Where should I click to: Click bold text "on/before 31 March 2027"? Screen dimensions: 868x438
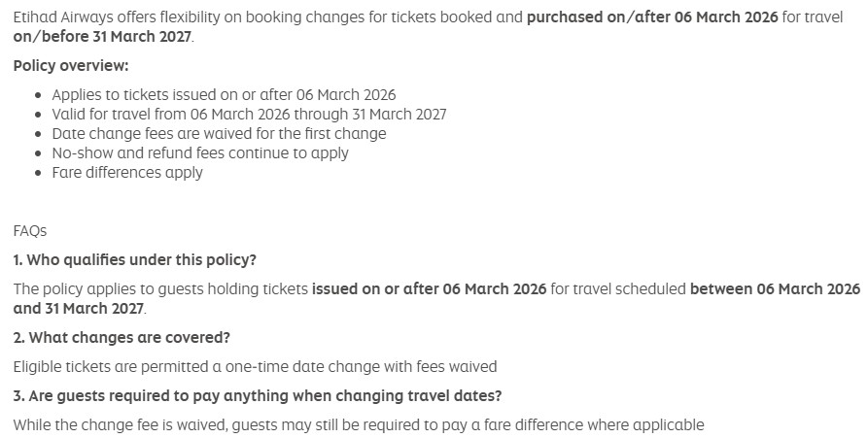[x=102, y=37]
